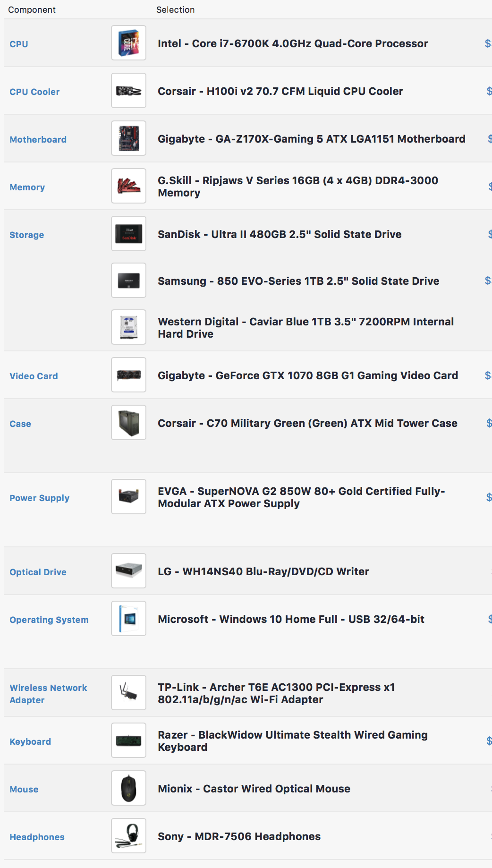Open Western Digital Caviar Blue 1TB page
Image resolution: width=492 pixels, height=868 pixels.
click(306, 328)
